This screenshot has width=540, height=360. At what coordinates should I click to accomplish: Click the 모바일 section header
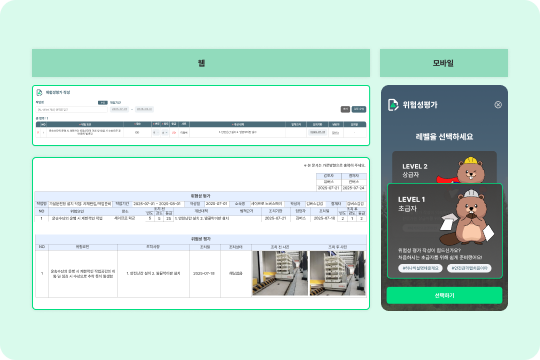click(444, 63)
